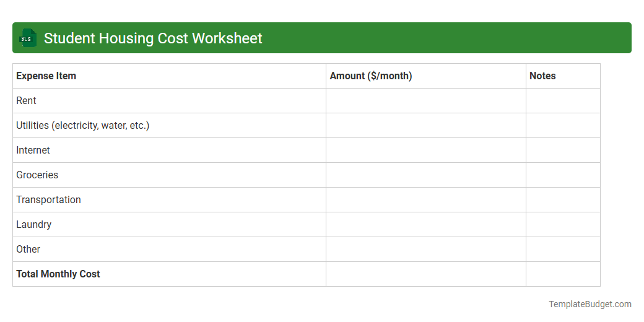Click the Notes cell for Utilities

[x=563, y=126]
